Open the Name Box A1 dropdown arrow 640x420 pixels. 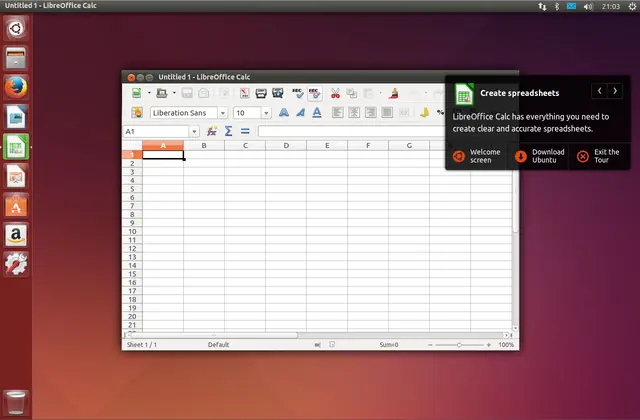tap(194, 131)
